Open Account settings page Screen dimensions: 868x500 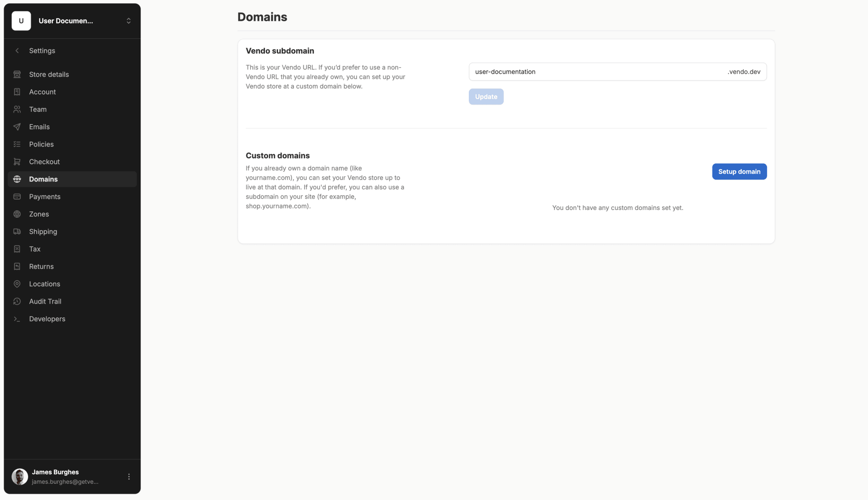click(x=72, y=92)
